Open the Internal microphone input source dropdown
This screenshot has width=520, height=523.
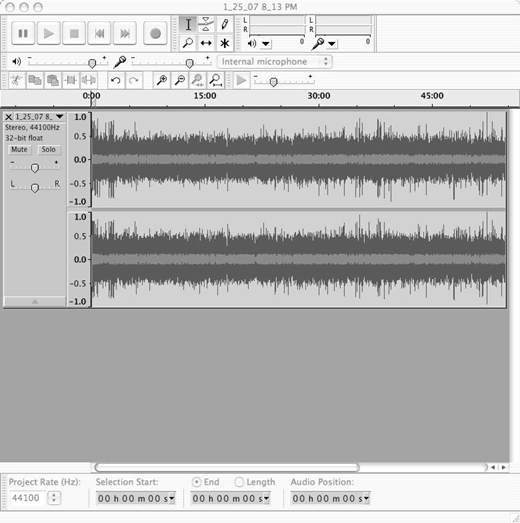[275, 62]
